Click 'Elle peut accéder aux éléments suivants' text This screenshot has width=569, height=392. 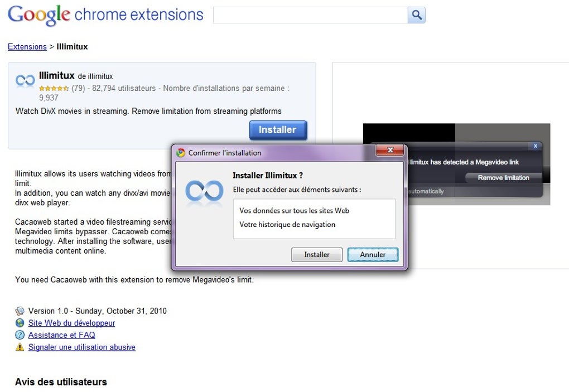(297, 190)
